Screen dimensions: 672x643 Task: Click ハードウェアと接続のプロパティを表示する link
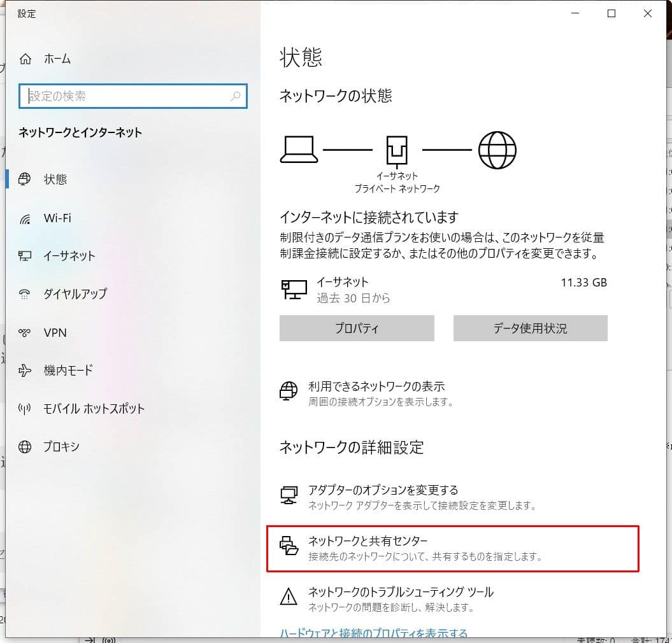point(374,633)
